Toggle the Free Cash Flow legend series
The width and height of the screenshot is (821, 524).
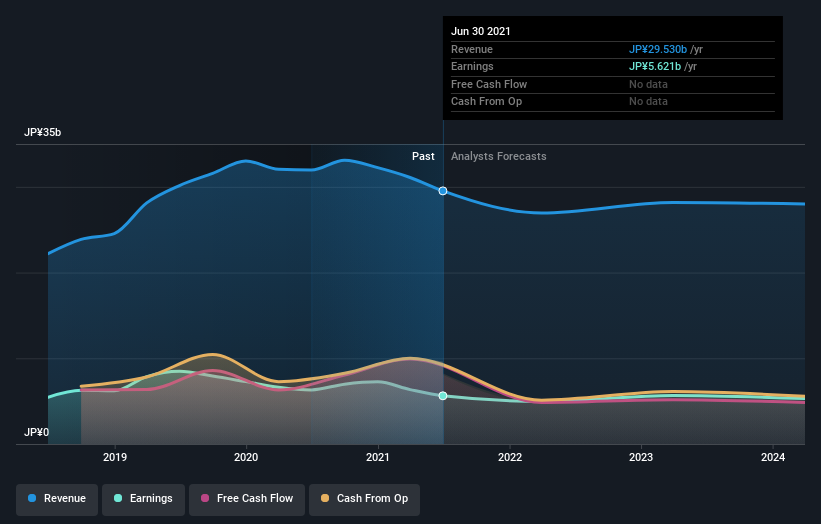tap(247, 499)
